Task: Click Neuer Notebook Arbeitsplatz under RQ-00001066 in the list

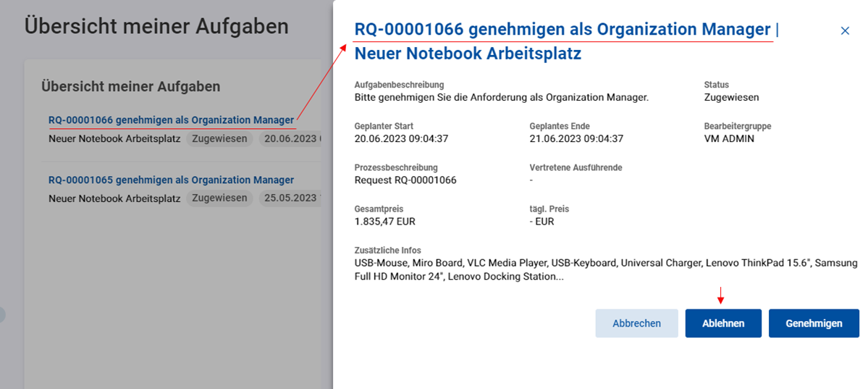Action: pyautogui.click(x=114, y=138)
